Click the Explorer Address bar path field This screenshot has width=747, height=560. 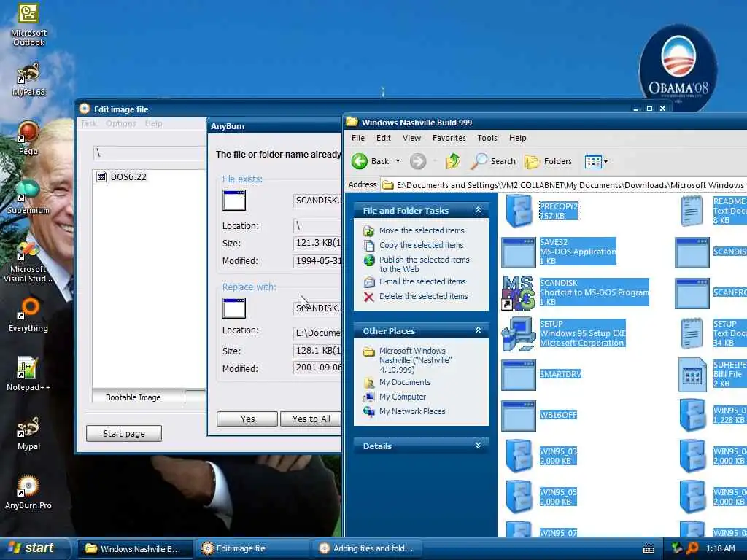[564, 184]
